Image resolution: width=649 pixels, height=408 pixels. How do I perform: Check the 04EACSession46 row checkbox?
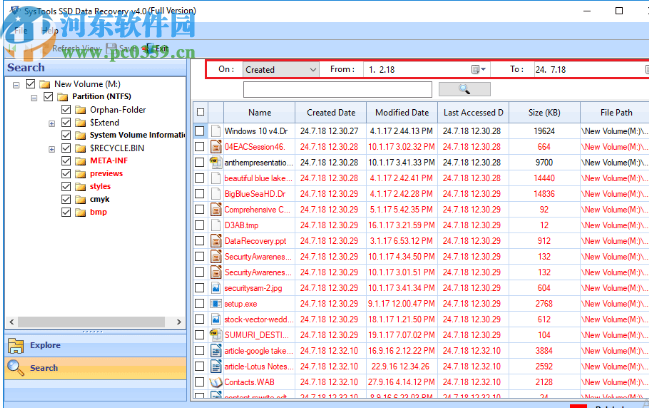[200, 146]
